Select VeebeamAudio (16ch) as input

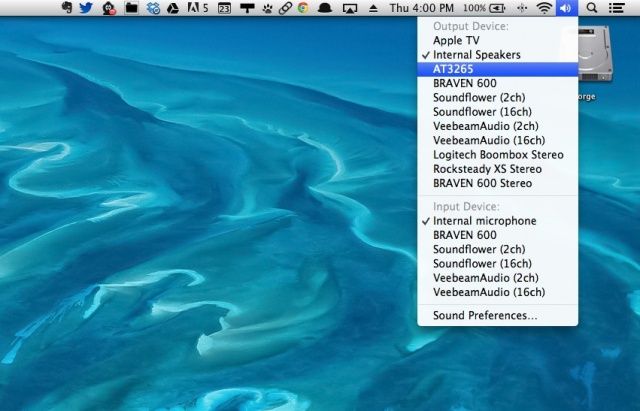[498, 292]
